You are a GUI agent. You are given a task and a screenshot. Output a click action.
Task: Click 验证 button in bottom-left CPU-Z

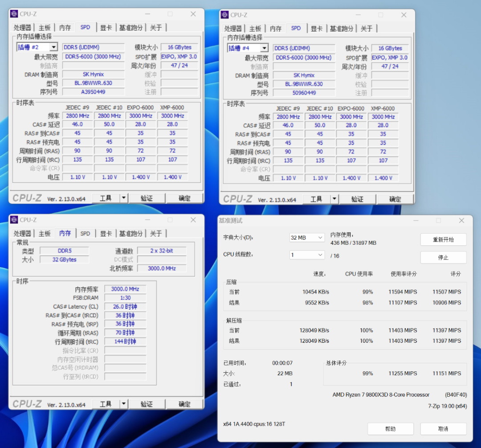pos(147,404)
